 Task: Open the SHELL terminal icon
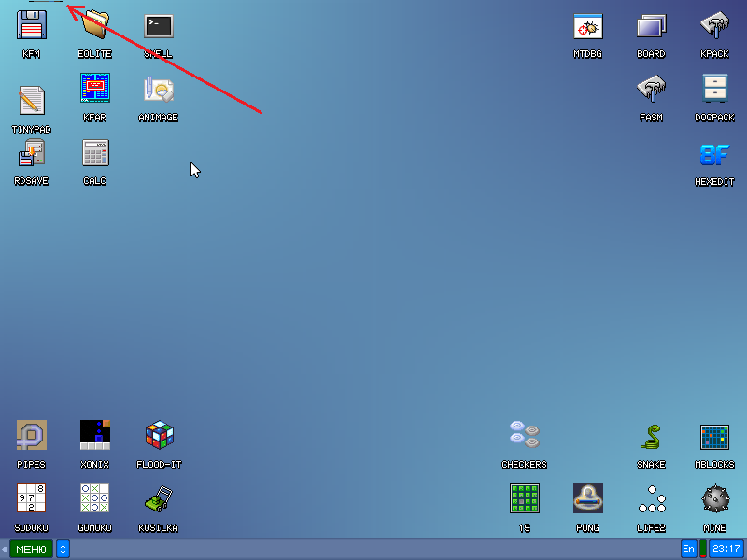[x=158, y=26]
